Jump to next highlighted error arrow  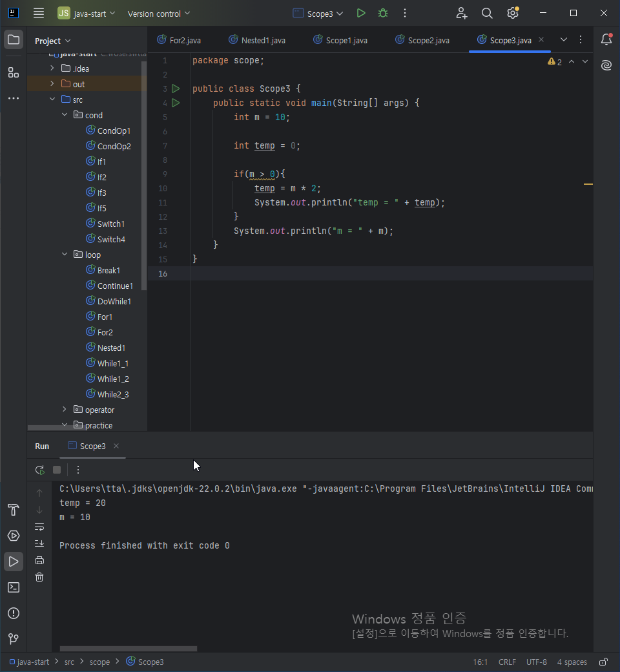pyautogui.click(x=585, y=62)
